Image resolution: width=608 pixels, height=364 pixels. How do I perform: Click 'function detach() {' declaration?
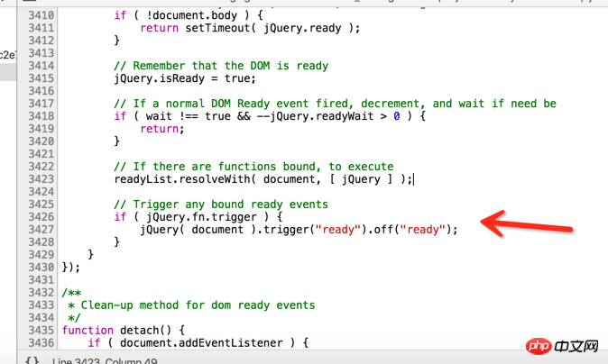[124, 331]
